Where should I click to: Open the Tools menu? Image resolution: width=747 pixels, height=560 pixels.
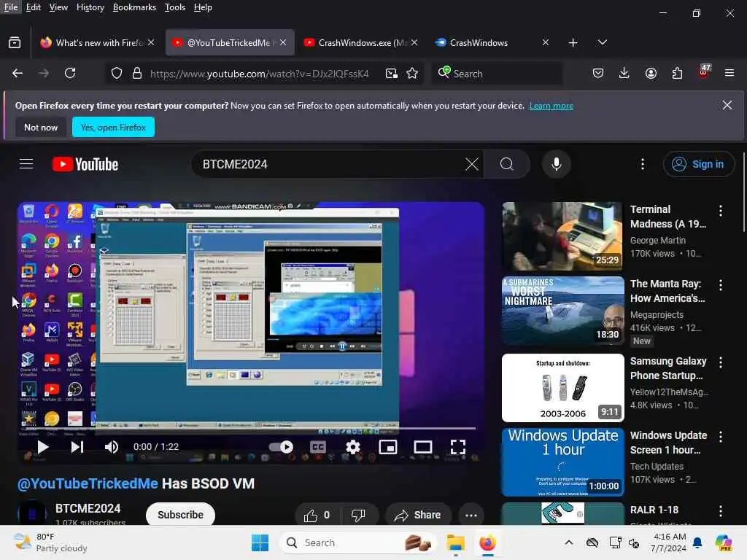tap(175, 7)
